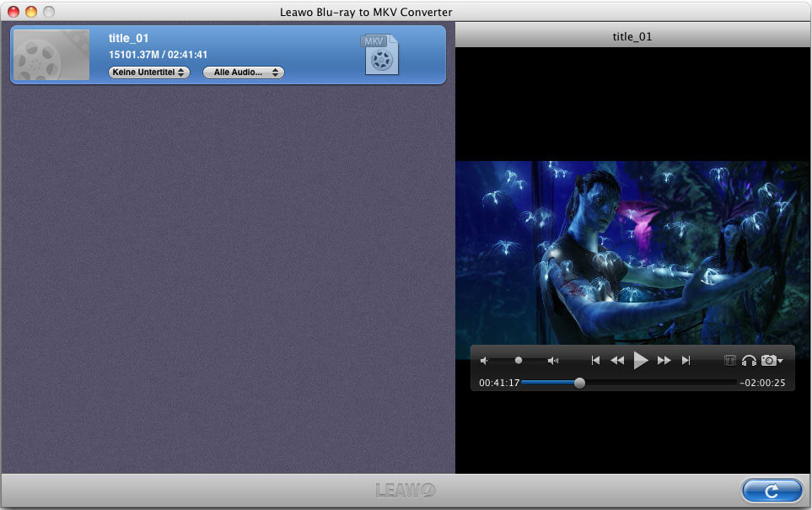Click the MKV output format icon

tap(380, 54)
